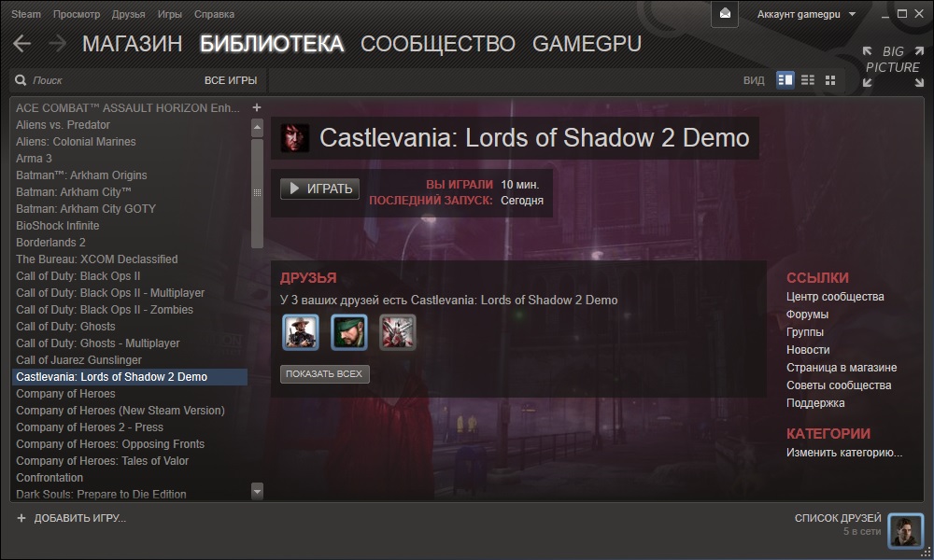Open СПИСОК ДРУЗЕЙ friends list
This screenshot has height=560, width=934.
[x=838, y=518]
